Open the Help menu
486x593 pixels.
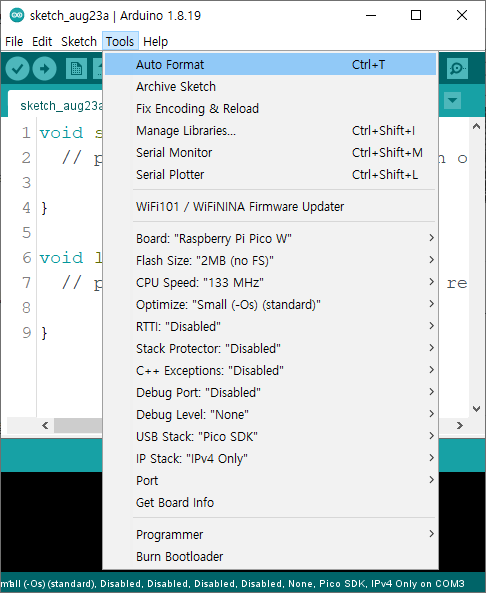pyautogui.click(x=155, y=41)
